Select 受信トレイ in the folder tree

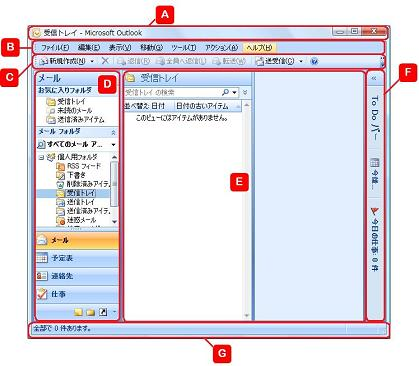pyautogui.click(x=76, y=193)
